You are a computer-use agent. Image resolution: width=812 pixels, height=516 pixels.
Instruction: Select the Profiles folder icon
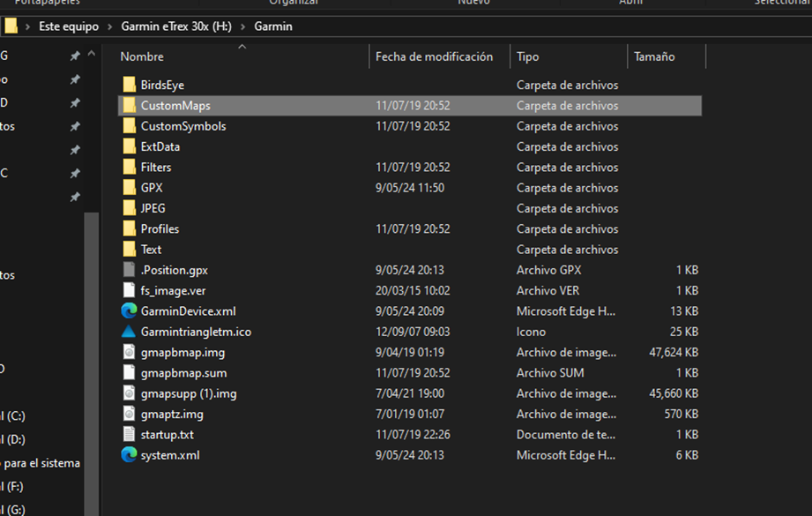[x=129, y=228]
